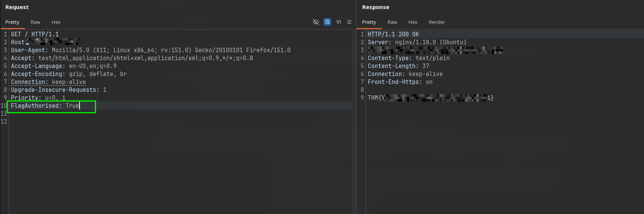Click the Priority: u=0, i header line

pyautogui.click(x=38, y=98)
